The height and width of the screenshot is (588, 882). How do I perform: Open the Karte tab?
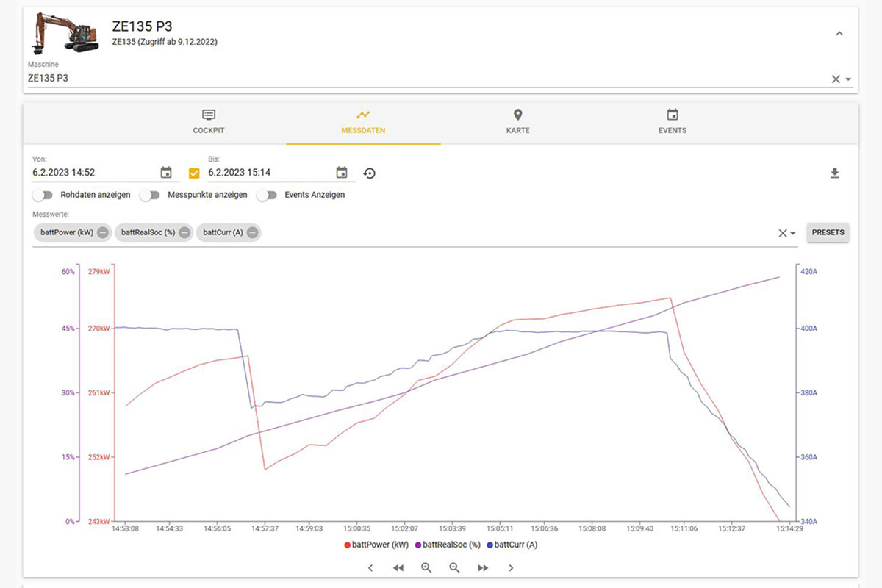click(x=517, y=121)
